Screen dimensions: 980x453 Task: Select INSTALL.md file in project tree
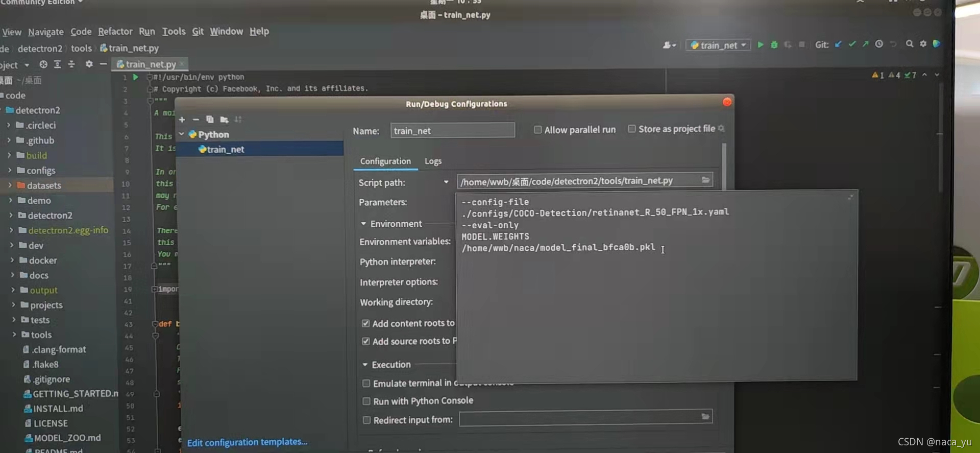pyautogui.click(x=58, y=409)
